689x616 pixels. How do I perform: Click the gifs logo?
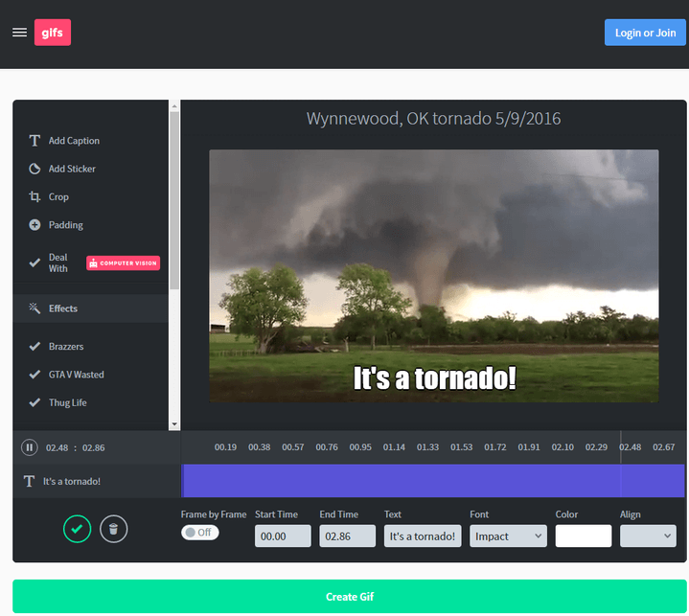pos(53,33)
